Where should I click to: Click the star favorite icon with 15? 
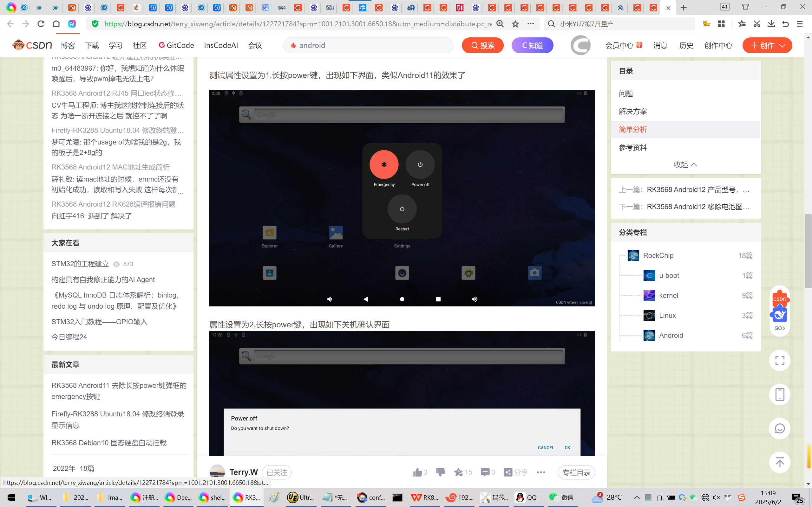(x=458, y=472)
